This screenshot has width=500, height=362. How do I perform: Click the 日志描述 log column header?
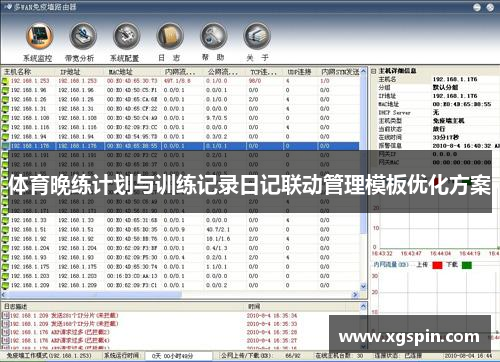(x=15, y=306)
